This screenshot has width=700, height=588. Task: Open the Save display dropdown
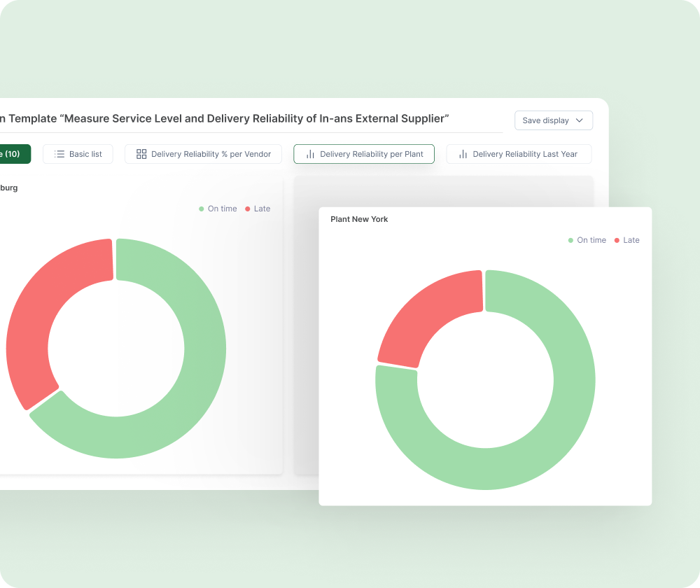coord(553,120)
